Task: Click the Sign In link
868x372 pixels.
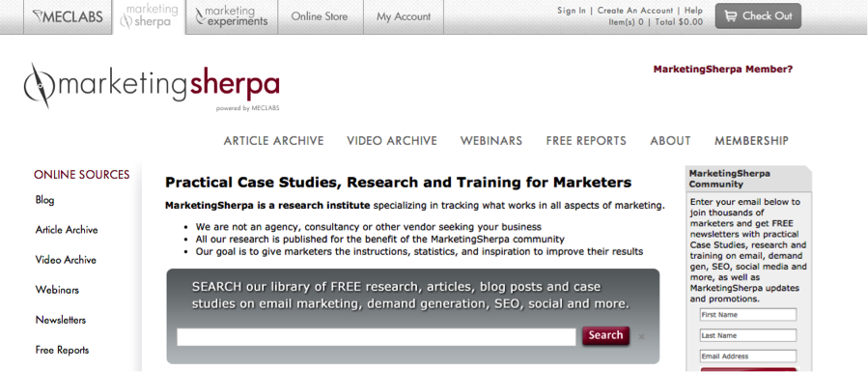Action: [572, 10]
